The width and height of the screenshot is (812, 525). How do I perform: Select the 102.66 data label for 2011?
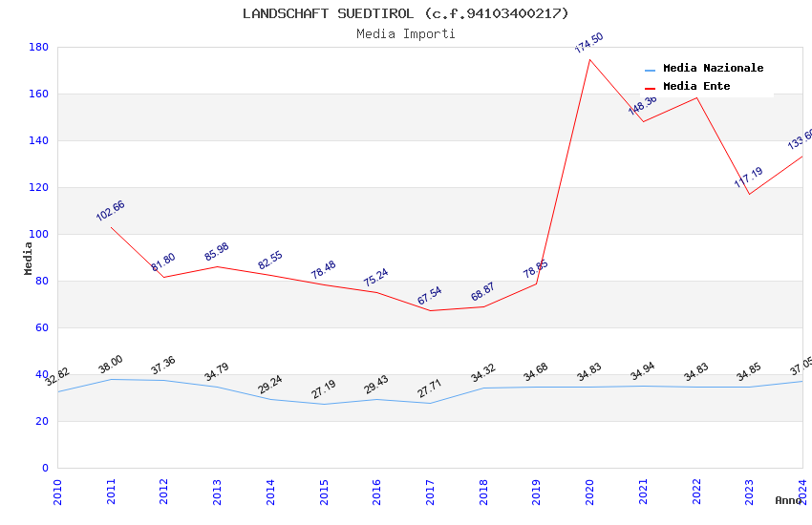click(110, 211)
